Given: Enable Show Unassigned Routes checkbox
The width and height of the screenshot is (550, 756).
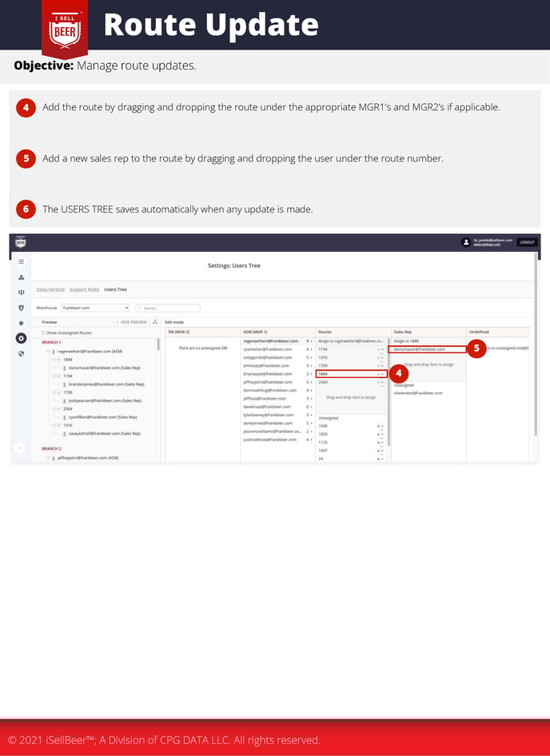Looking at the screenshot, I should [43, 332].
